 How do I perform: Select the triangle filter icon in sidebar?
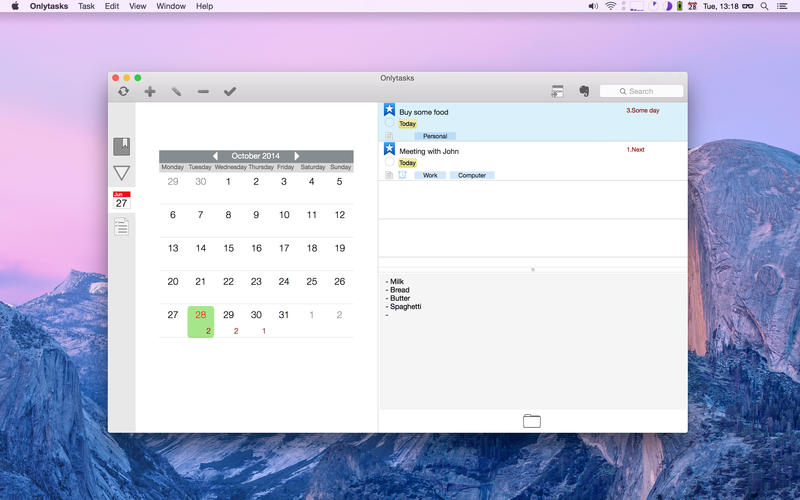[121, 173]
